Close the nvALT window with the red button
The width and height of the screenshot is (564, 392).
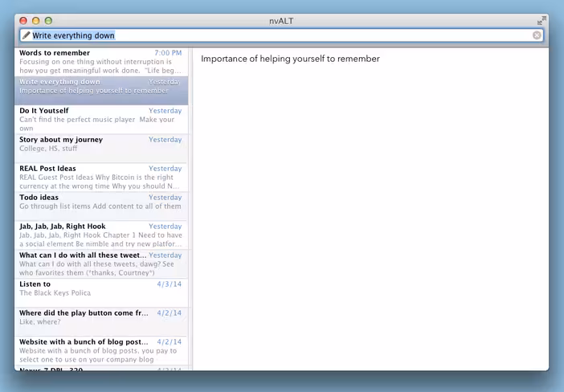click(23, 21)
